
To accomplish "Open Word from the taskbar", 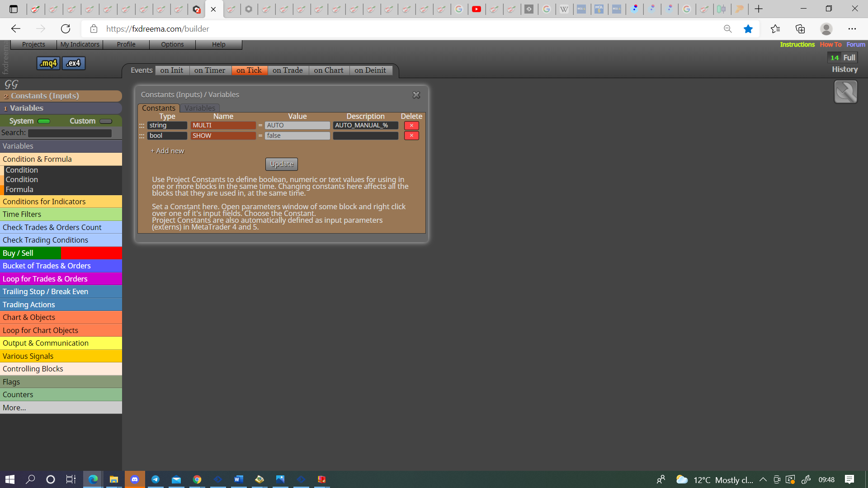I will coord(239,479).
